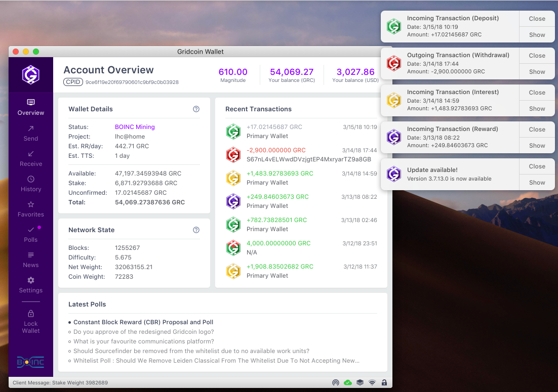Click the staking signal icon in status bar

point(336,383)
